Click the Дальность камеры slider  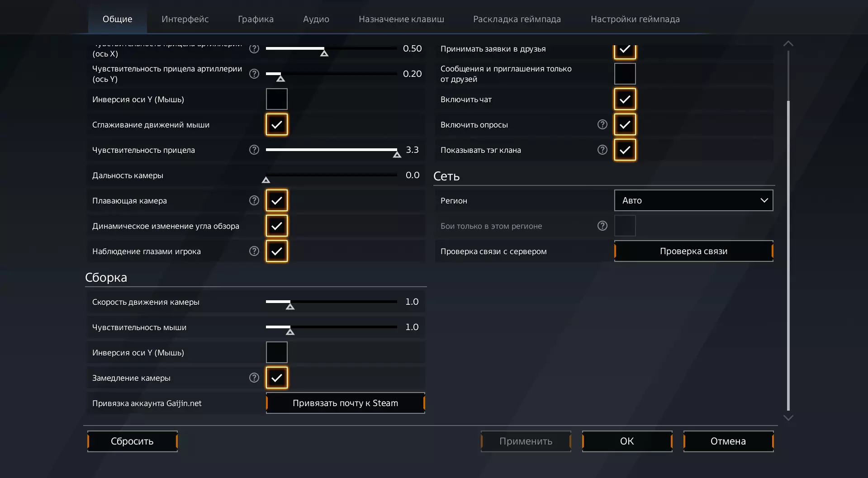pos(332,175)
